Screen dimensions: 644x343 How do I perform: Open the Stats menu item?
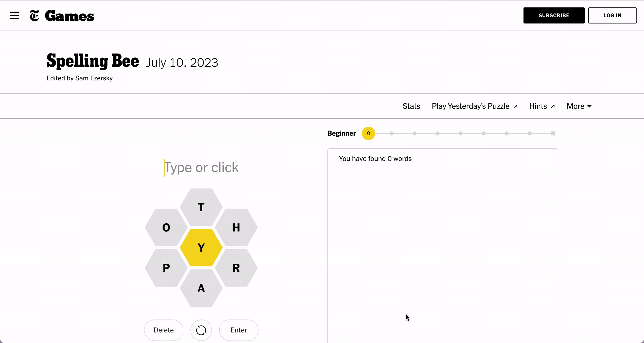[411, 106]
